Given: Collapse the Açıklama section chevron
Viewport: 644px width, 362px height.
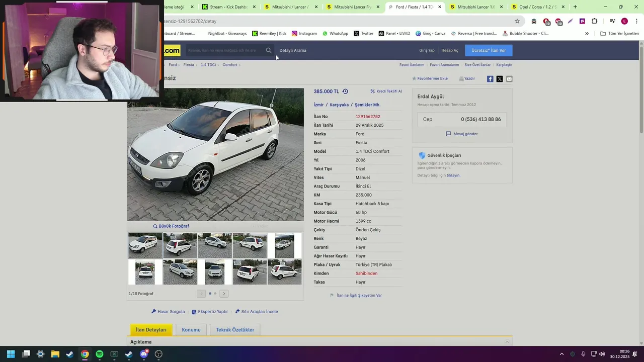Looking at the screenshot, I should (x=507, y=342).
